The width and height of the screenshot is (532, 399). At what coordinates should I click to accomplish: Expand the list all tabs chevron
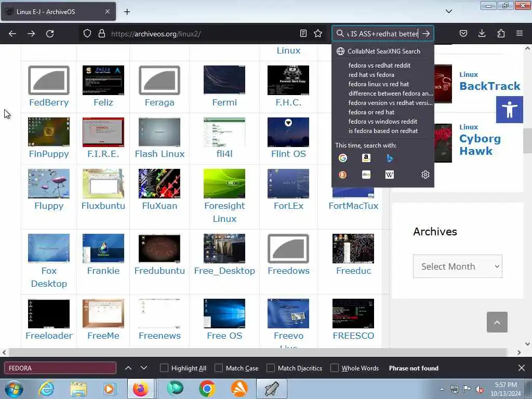[x=448, y=11]
